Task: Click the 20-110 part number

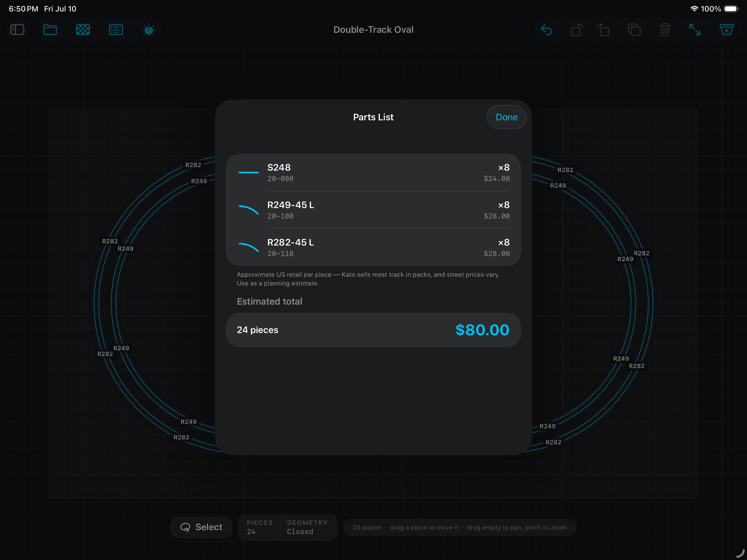Action: click(x=280, y=254)
